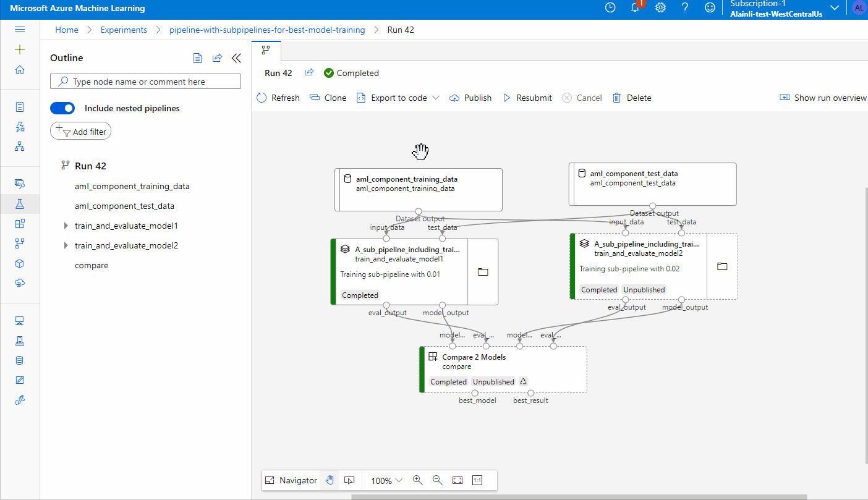The height and width of the screenshot is (500, 868).
Task: Open Notebooks from the left sidebar
Action: point(20,107)
